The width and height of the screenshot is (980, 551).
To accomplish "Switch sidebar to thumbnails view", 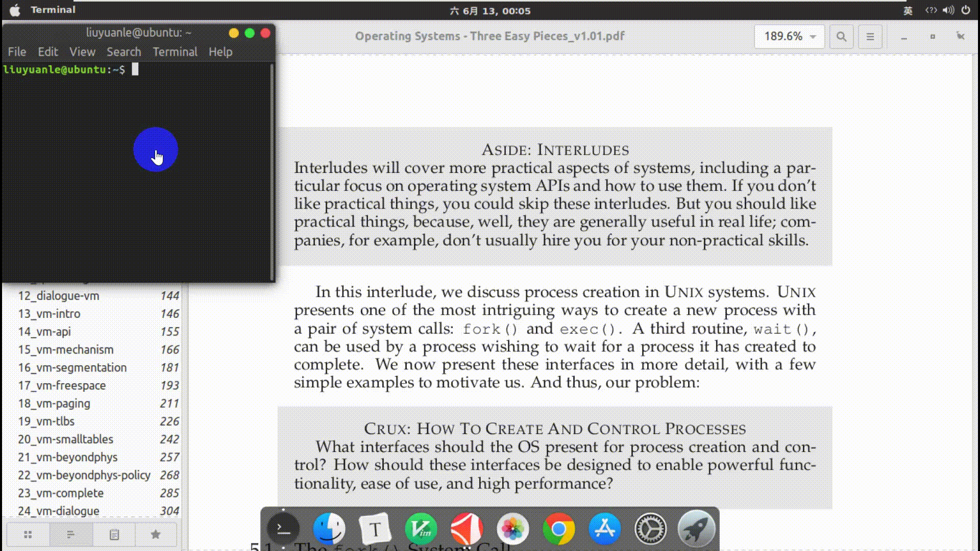I will [x=28, y=534].
